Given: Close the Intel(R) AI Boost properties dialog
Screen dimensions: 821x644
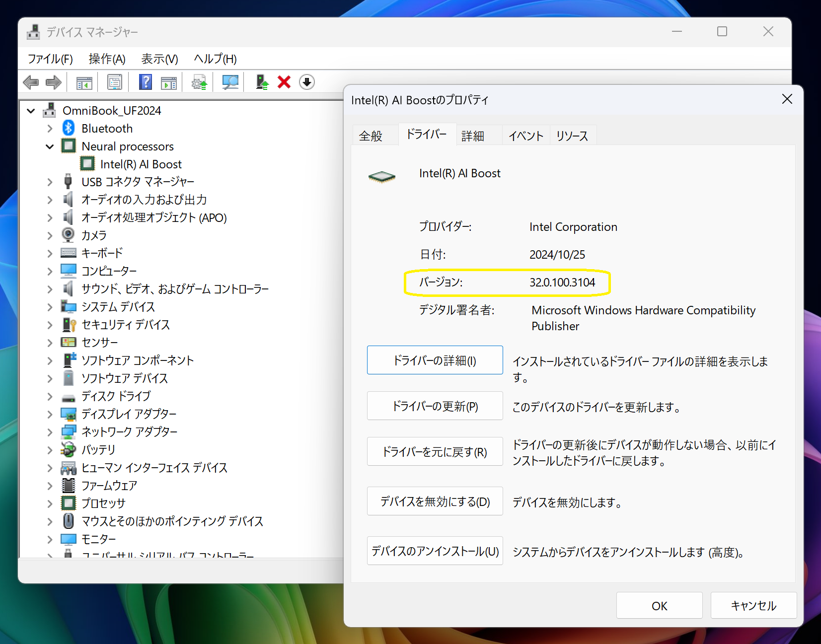Looking at the screenshot, I should (787, 99).
